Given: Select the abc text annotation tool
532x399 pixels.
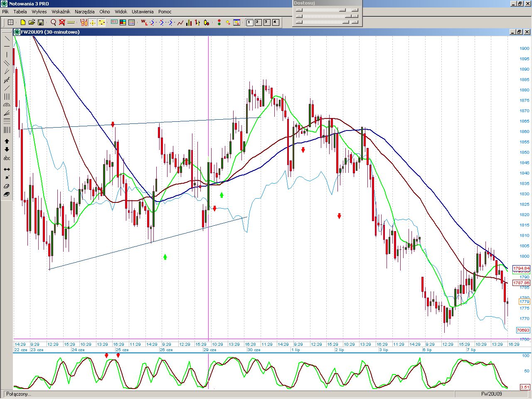Looking at the screenshot, I should click(x=7, y=158).
